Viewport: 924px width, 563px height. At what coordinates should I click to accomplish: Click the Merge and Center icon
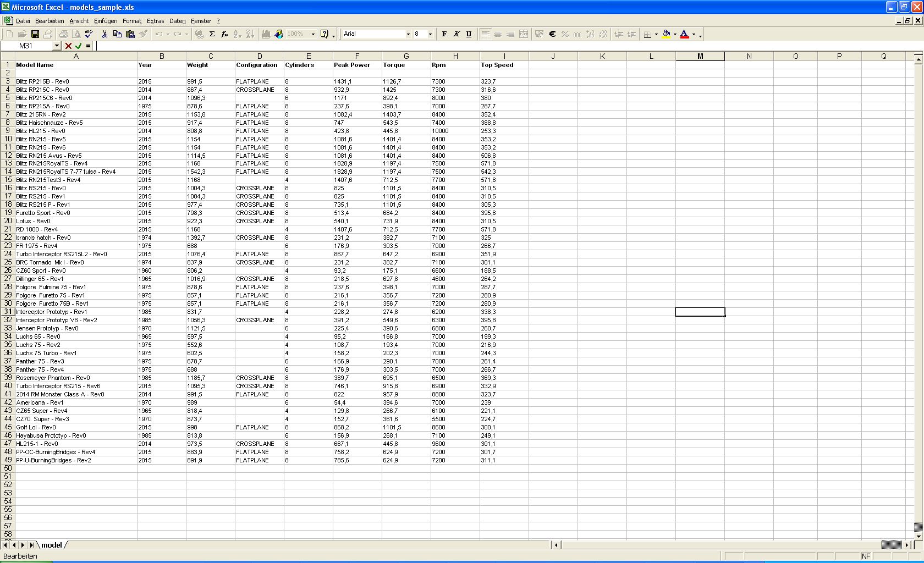click(x=524, y=34)
